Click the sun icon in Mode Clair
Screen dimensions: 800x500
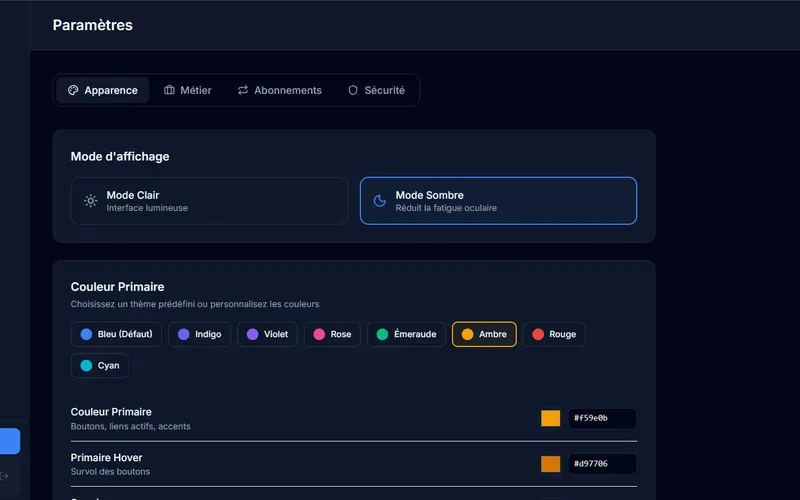[x=91, y=201]
